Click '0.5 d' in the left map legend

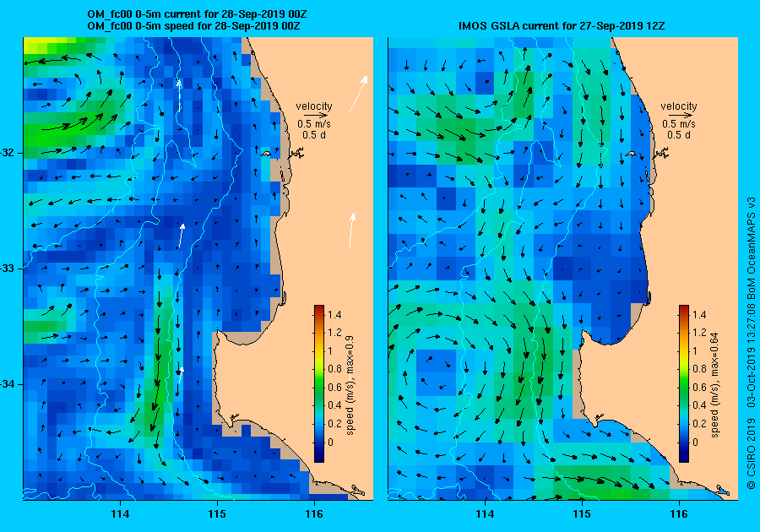[314, 135]
